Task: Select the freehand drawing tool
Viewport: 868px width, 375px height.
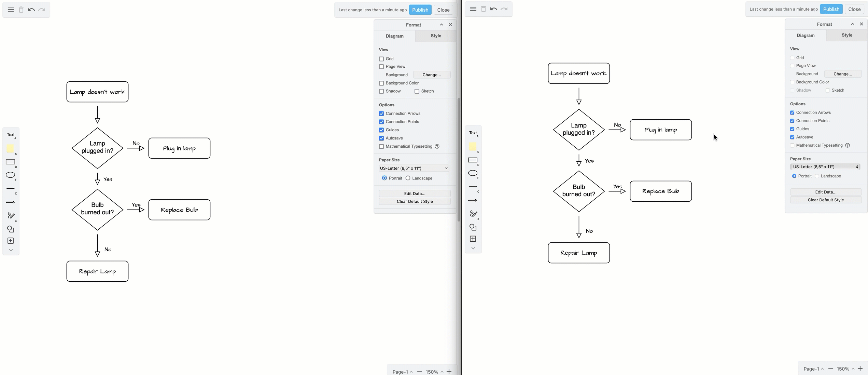Action: point(11,215)
